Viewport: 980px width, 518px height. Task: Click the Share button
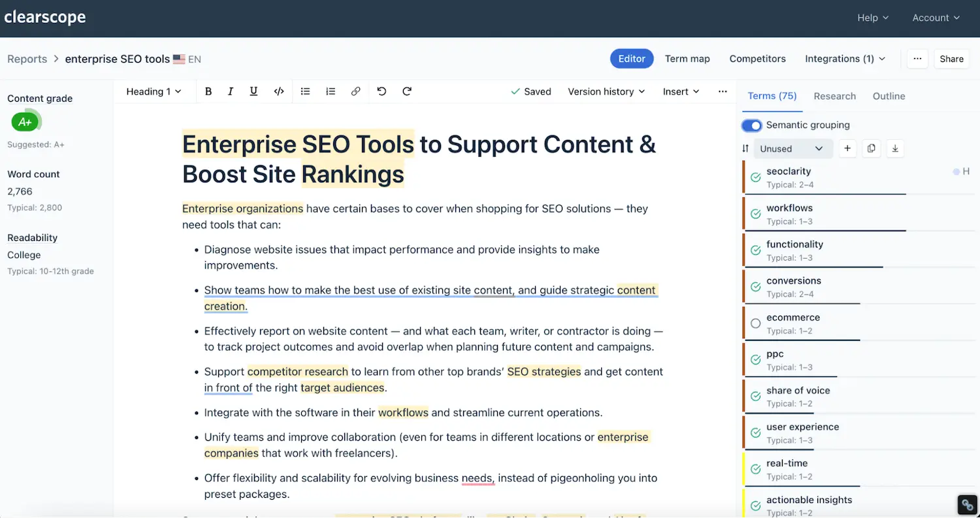pyautogui.click(x=951, y=59)
